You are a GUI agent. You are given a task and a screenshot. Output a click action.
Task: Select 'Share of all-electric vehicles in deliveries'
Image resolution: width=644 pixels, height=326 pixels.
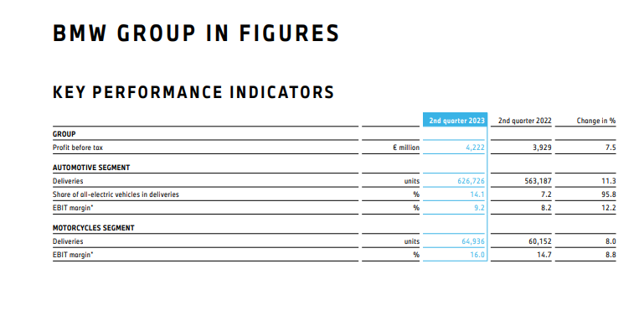coord(116,194)
